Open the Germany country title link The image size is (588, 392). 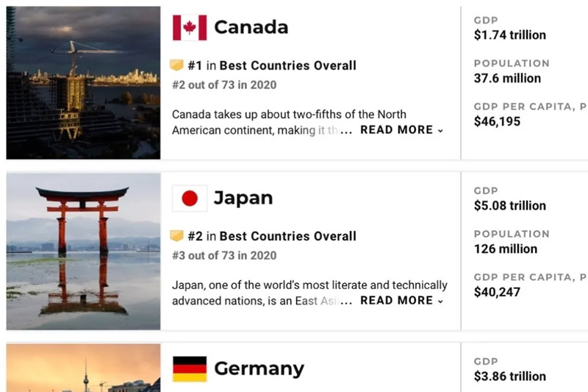(259, 368)
